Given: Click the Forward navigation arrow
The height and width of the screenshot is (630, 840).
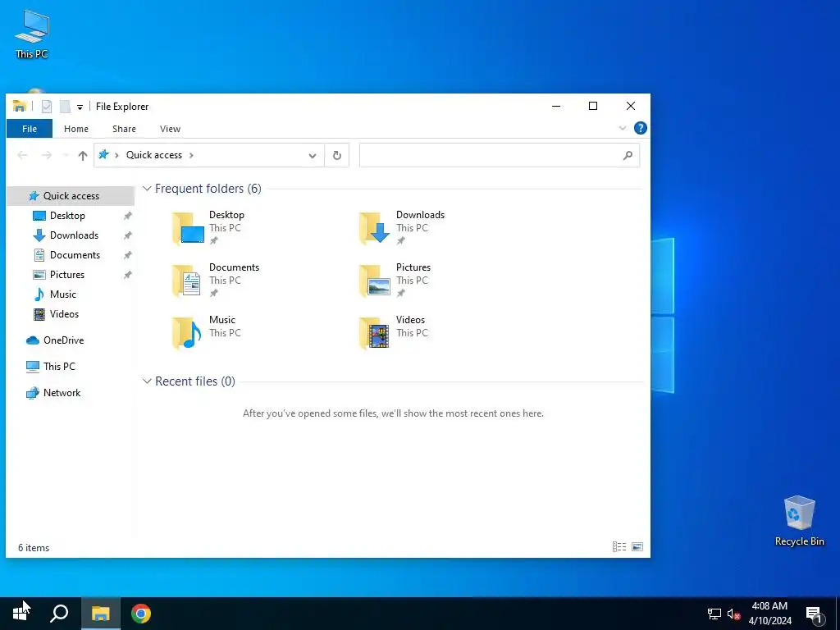Looking at the screenshot, I should pos(47,155).
